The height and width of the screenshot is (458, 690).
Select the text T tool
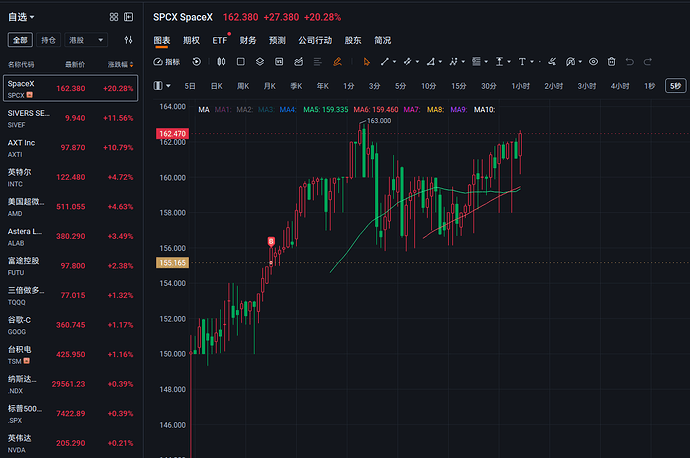[522, 62]
